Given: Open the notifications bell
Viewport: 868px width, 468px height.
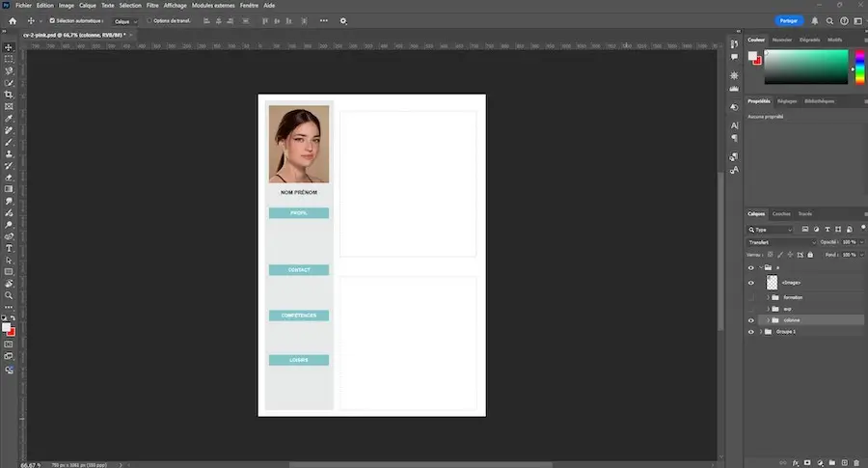Looking at the screenshot, I should click(815, 21).
